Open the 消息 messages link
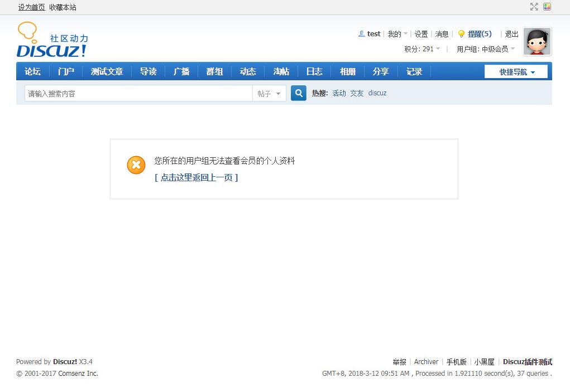Viewport: 570px width, 392px height. [x=442, y=34]
